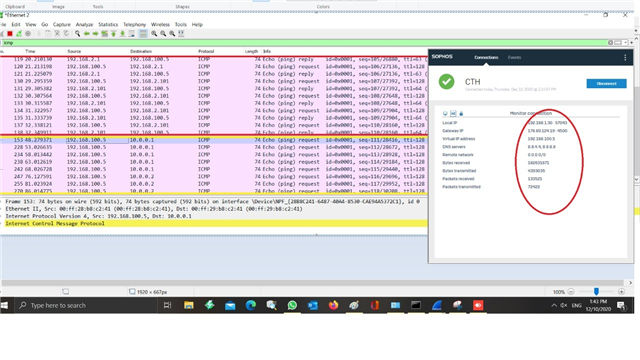Viewport: 640px width, 360px height.
Task: Click Paint zoom out minus button
Action: [571, 291]
